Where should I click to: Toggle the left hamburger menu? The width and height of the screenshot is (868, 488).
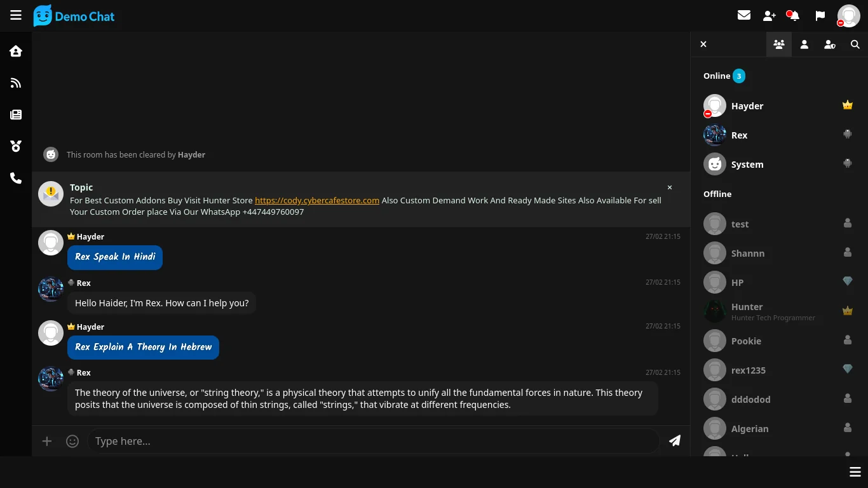point(16,15)
